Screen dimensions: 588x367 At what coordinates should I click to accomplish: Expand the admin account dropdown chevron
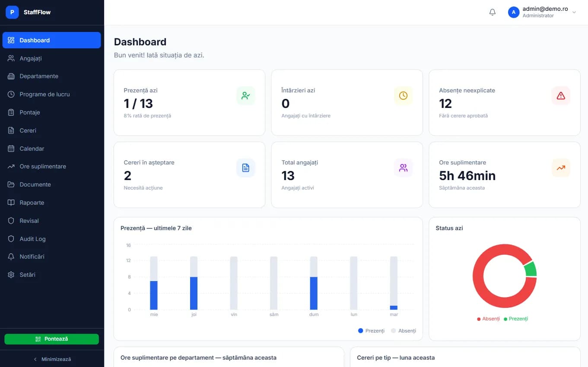[574, 13]
